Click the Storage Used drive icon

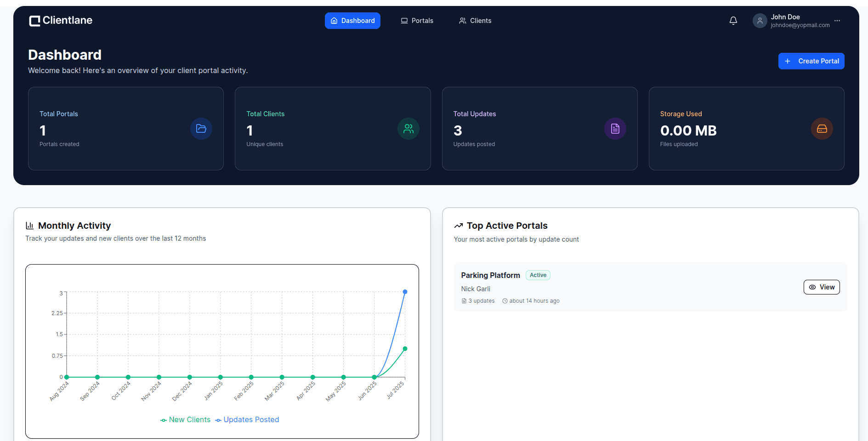pos(822,129)
